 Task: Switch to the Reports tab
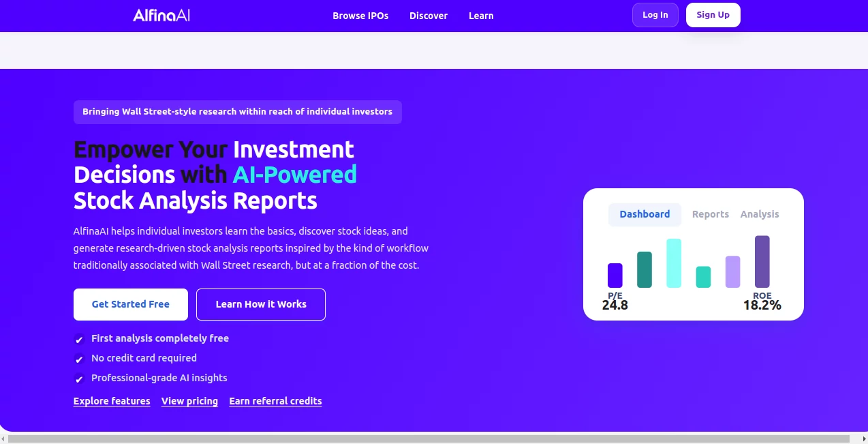pyautogui.click(x=711, y=214)
